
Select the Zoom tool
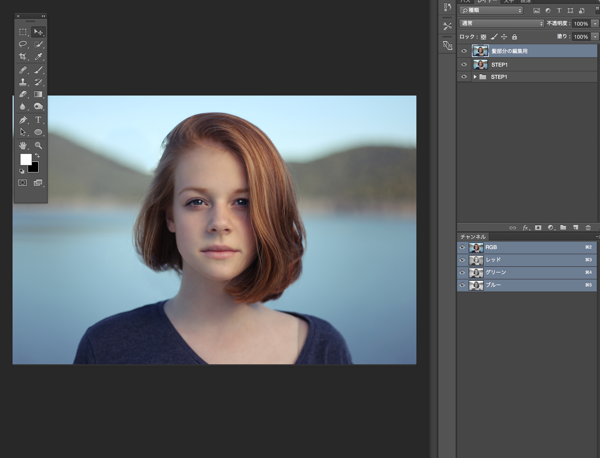pyautogui.click(x=38, y=145)
